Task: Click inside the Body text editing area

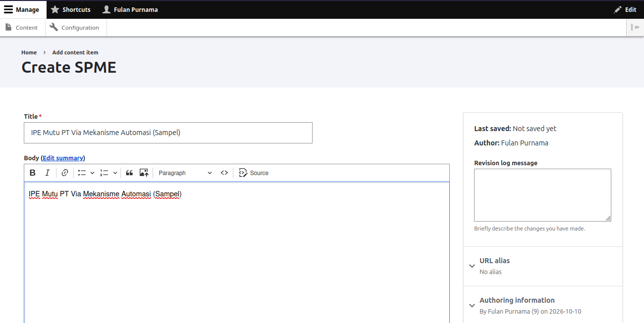Action: pos(237,252)
